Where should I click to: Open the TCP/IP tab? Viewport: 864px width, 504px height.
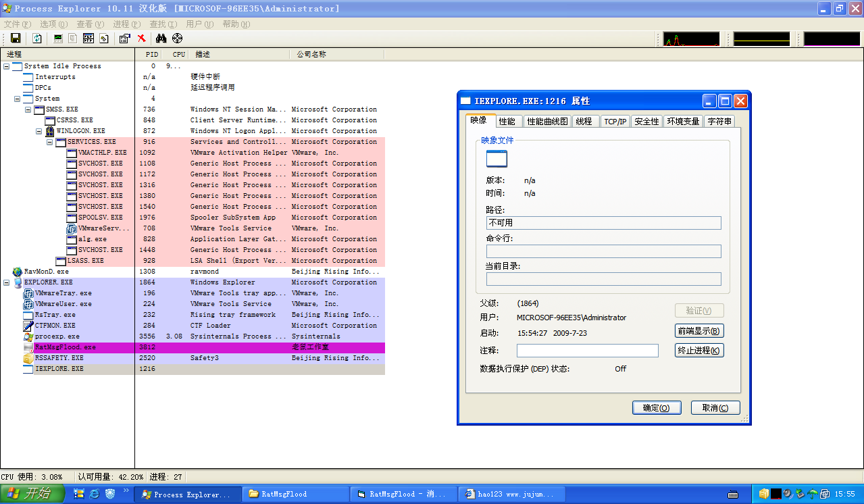(x=615, y=122)
